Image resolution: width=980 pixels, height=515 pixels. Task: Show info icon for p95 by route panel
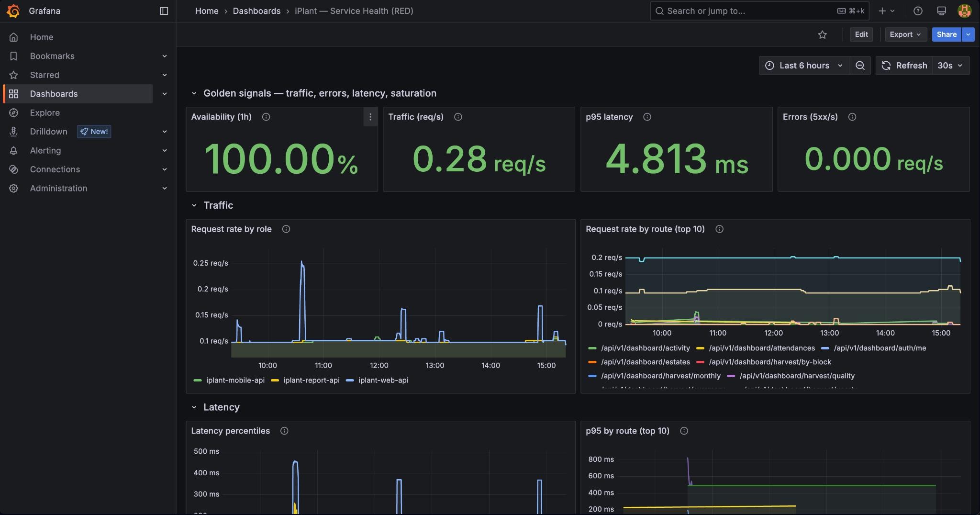coord(684,431)
